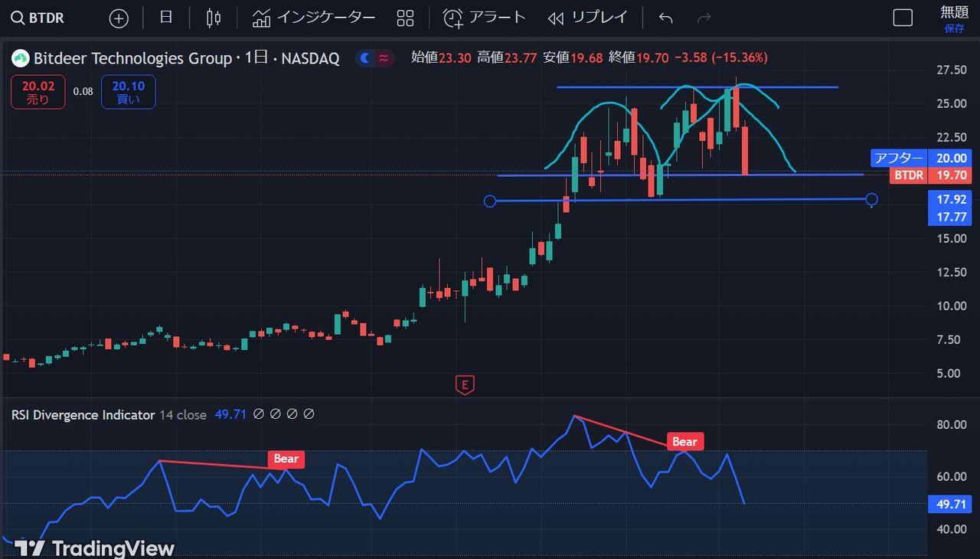
Task: Click the TradingView logo
Action: pyautogui.click(x=95, y=548)
